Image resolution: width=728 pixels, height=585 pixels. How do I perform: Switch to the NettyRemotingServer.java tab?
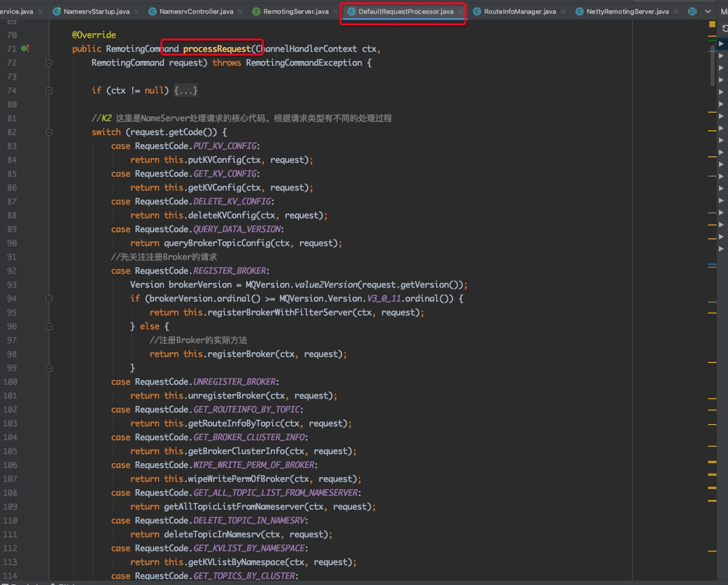click(x=627, y=11)
